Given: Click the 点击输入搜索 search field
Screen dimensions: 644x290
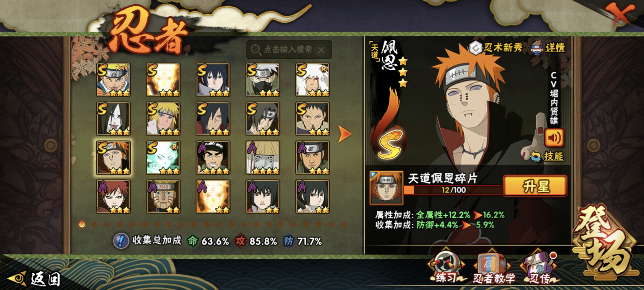Looking at the screenshot, I should [289, 49].
